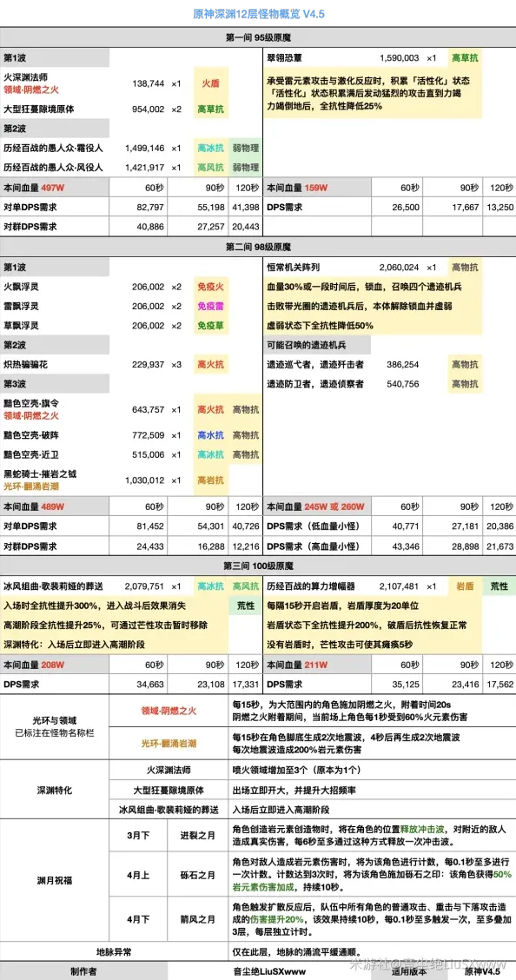Click the blessing name '砾石之月'
Screen dimensions: 516x980
click(x=198, y=875)
